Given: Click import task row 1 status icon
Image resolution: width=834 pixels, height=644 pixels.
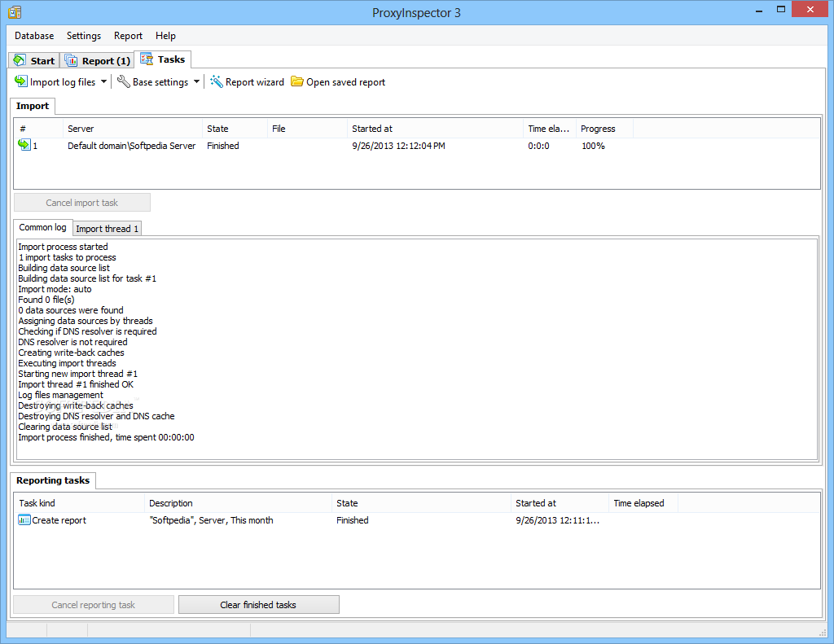Looking at the screenshot, I should [x=24, y=145].
